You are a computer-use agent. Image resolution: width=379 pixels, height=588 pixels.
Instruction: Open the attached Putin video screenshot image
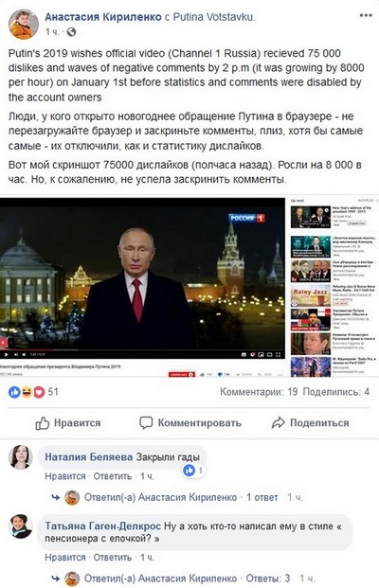pyautogui.click(x=189, y=287)
